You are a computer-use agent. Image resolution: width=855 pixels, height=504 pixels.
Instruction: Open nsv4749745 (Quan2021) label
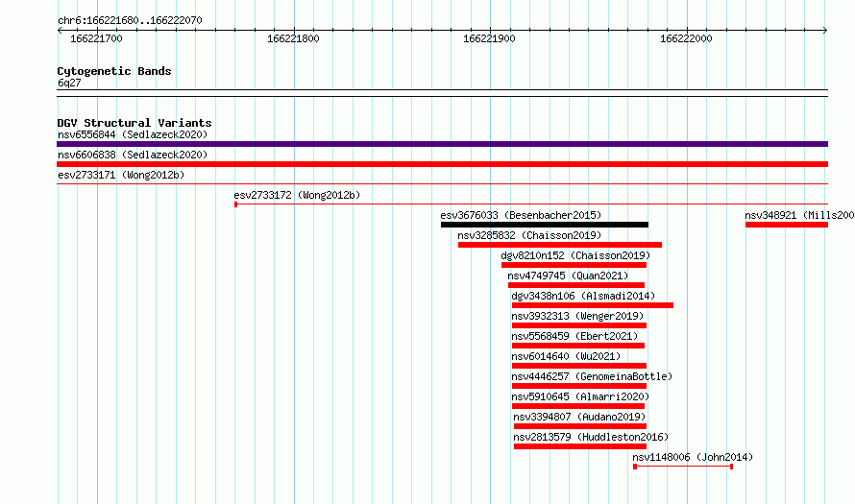click(568, 276)
